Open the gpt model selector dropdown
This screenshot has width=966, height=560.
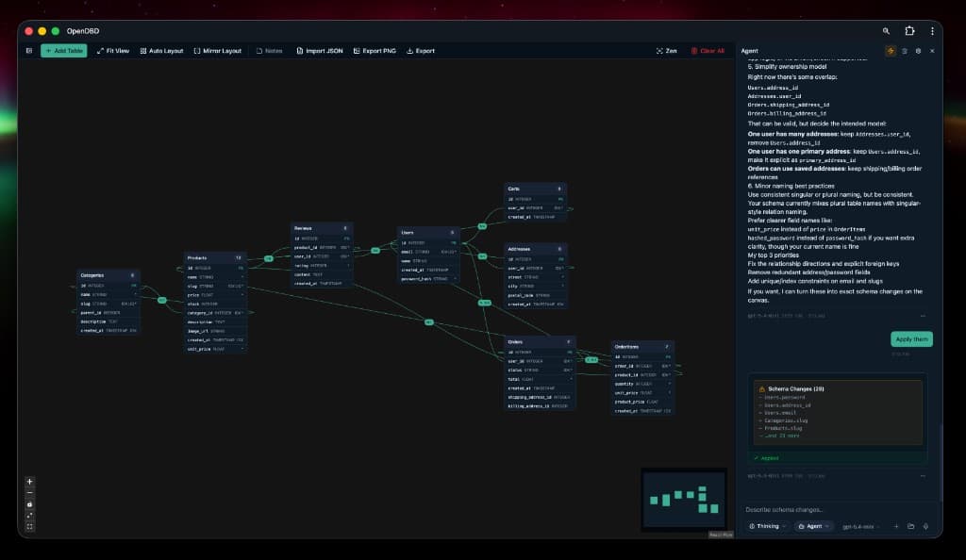[860, 527]
